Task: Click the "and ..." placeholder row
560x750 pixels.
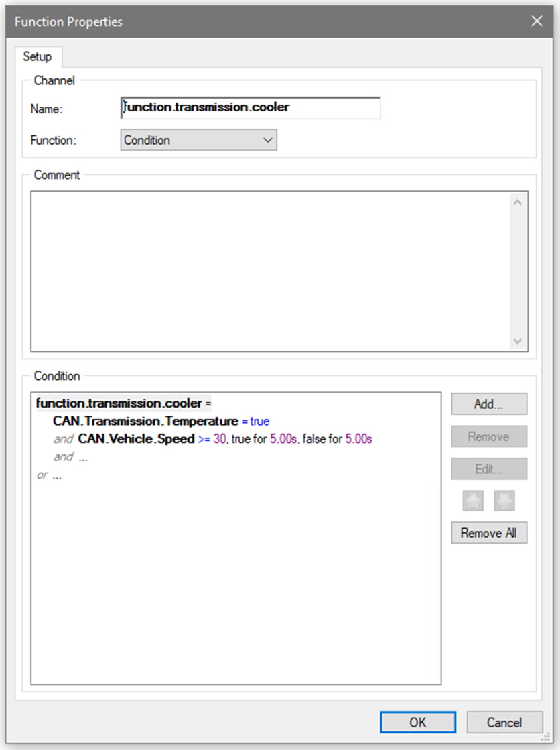Action: point(71,457)
